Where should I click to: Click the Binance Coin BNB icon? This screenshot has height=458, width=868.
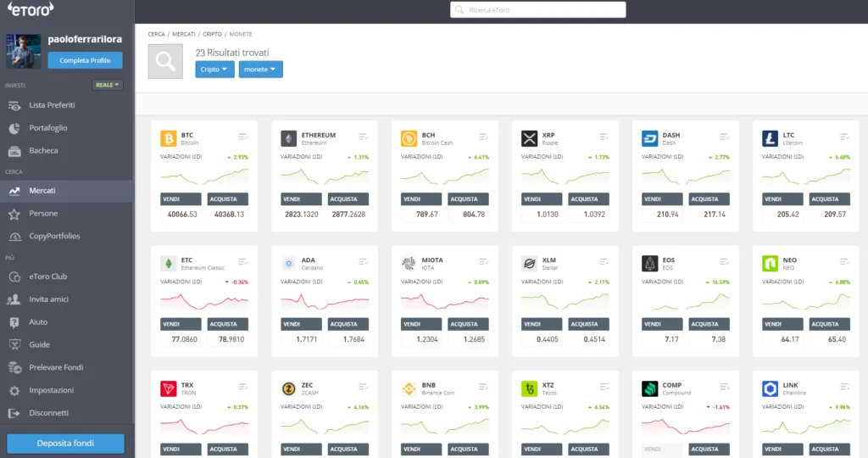pyautogui.click(x=409, y=388)
